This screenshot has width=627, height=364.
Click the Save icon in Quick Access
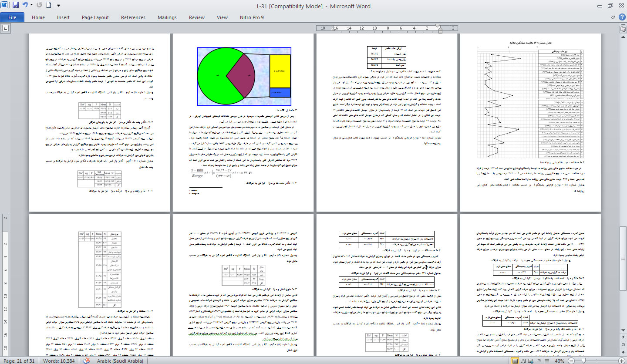point(16,6)
